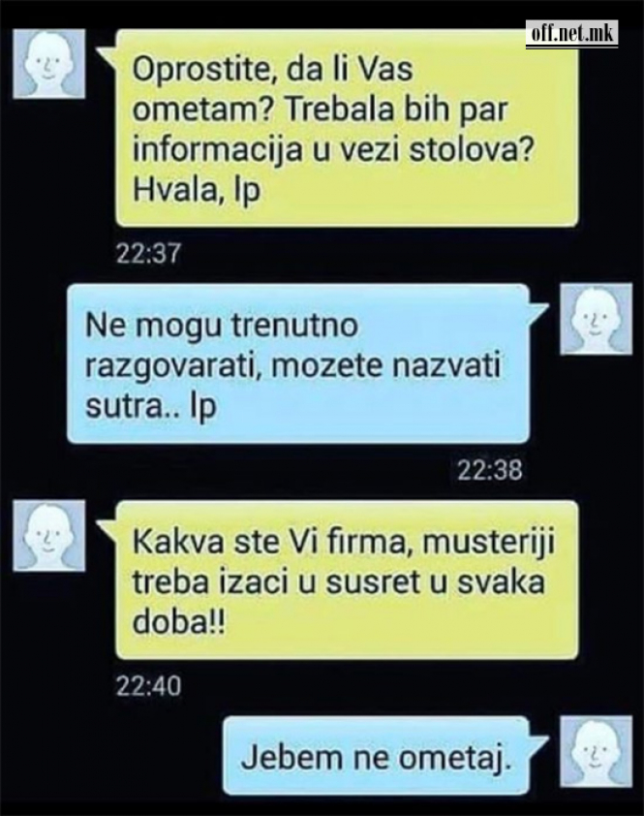
Task: Tap reply avatar next to 'Ne mogu trenutno'
Action: (x=597, y=319)
